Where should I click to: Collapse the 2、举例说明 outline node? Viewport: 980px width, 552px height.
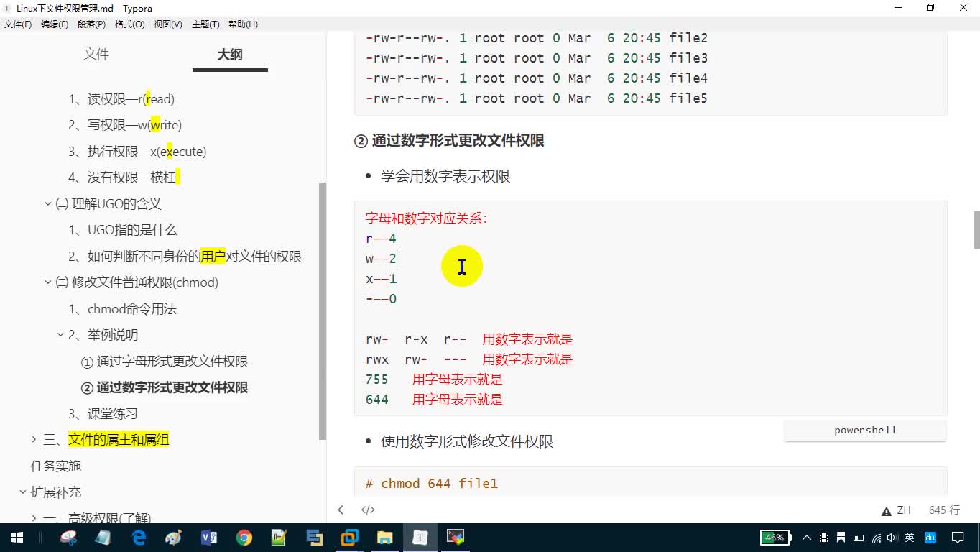coord(61,335)
